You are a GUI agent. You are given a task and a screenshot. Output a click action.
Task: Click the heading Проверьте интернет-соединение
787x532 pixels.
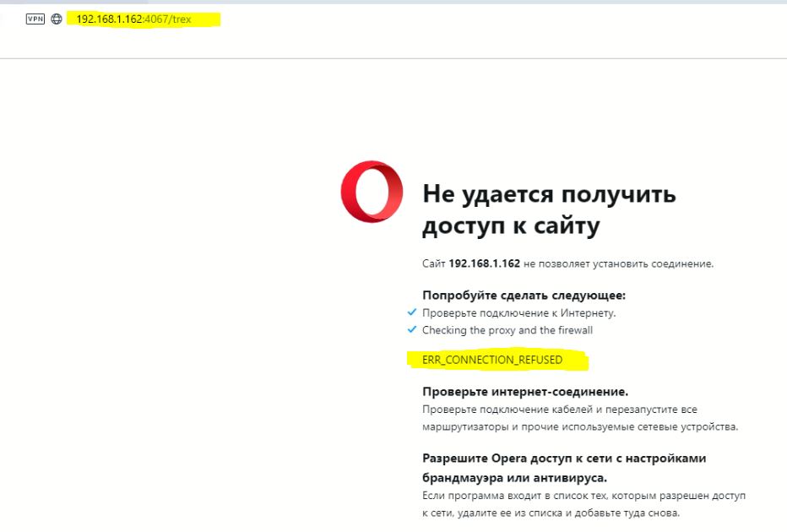click(x=525, y=392)
